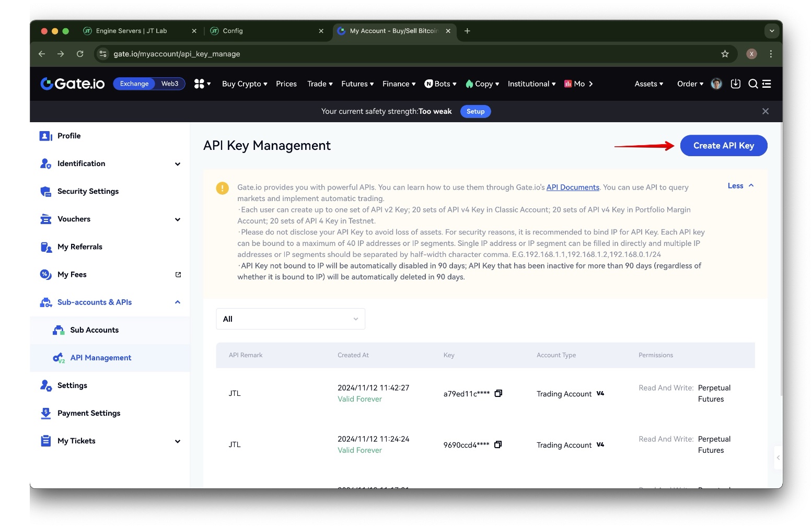The width and height of the screenshot is (812, 528).
Task: Click the yellow warning info icon
Action: [x=223, y=188]
